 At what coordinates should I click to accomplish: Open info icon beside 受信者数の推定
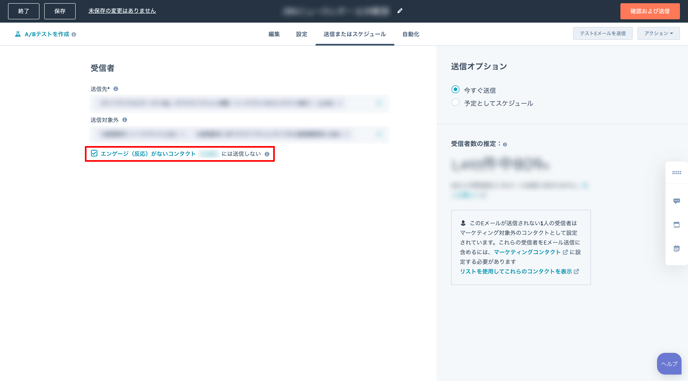(505, 144)
